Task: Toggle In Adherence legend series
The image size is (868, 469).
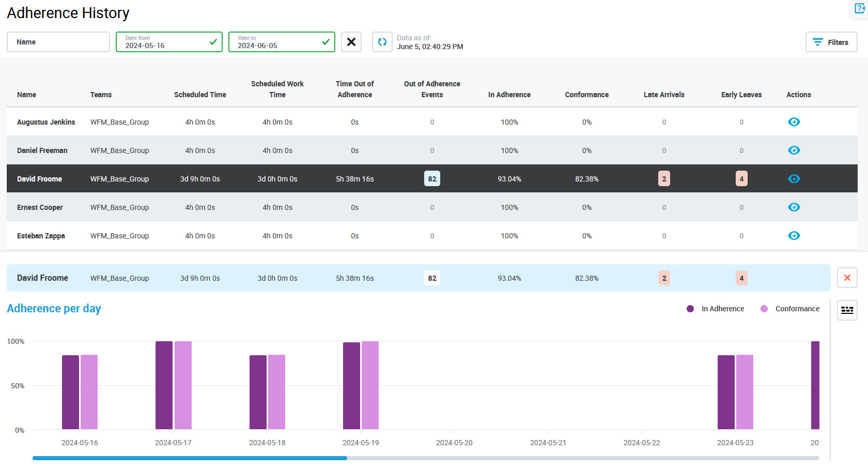Action: 716,309
